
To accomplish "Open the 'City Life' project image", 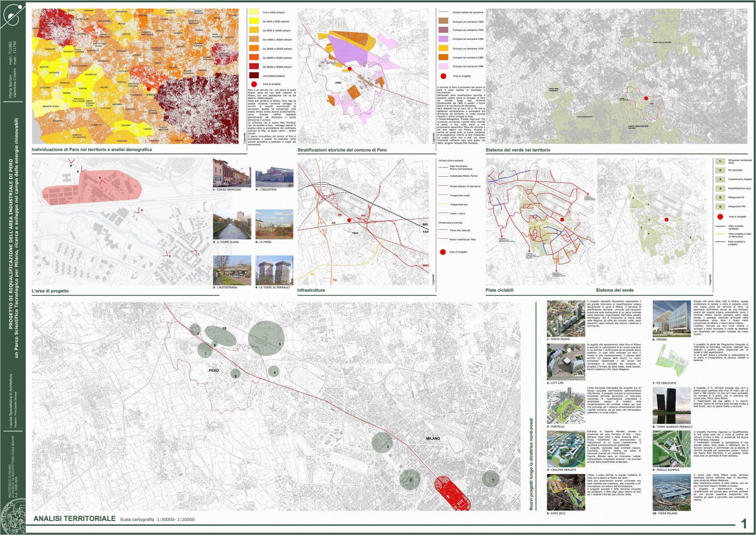I will 566,362.
